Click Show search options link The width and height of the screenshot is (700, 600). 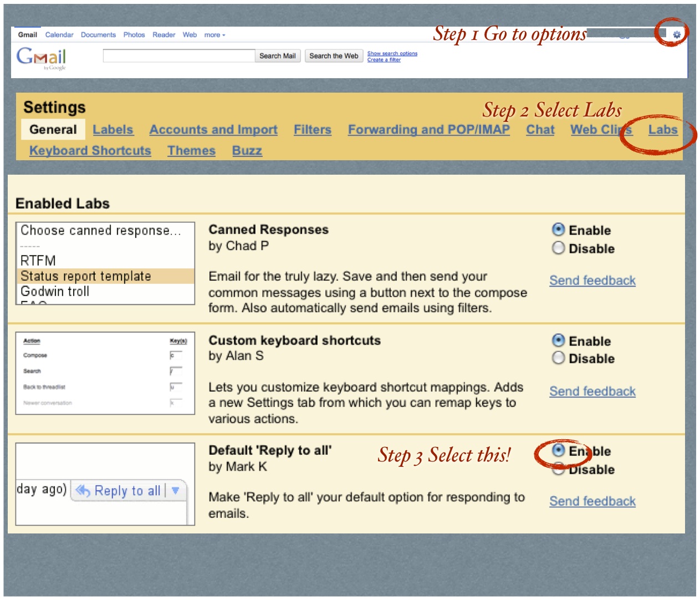392,54
